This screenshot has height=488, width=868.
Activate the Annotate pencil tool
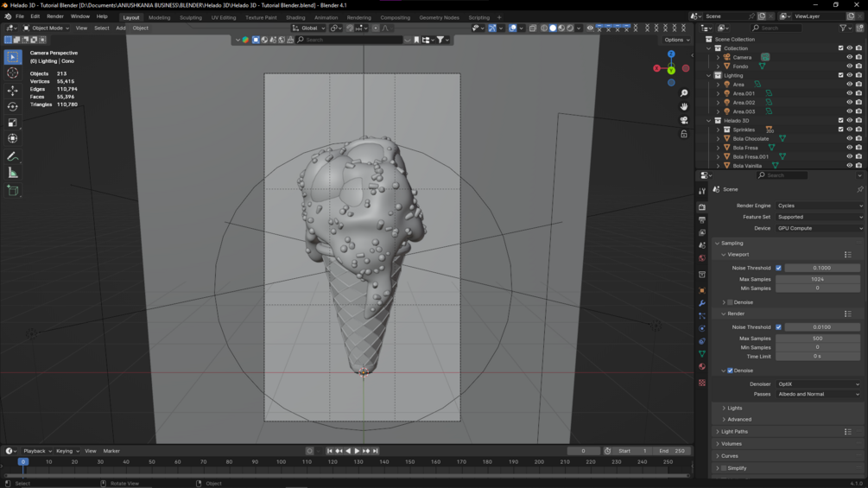(x=13, y=156)
